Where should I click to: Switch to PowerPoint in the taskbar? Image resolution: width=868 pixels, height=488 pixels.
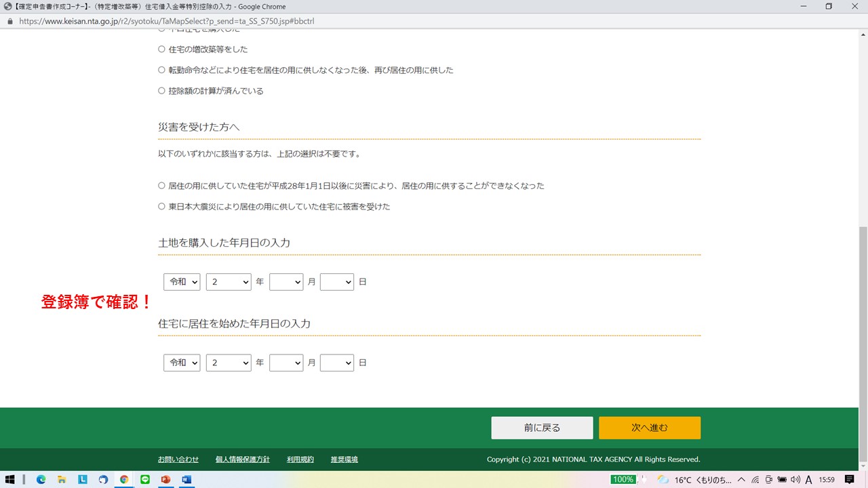(x=165, y=479)
